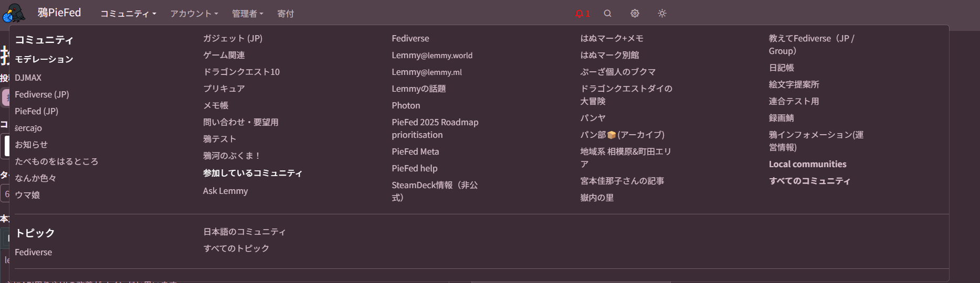Open the PieFed Meta community
The height and width of the screenshot is (283, 980).
pos(415,151)
